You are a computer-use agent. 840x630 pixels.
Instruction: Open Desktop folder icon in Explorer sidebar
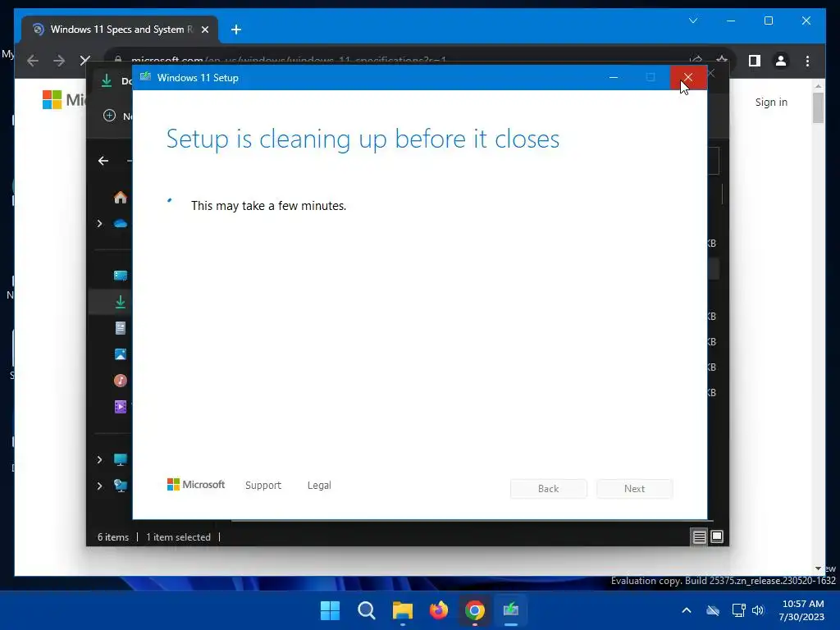[120, 276]
